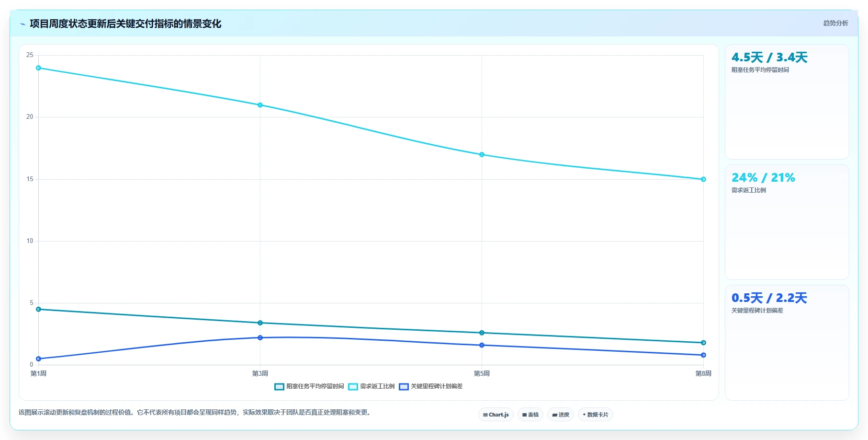Screen dimensions: 868x440
Task: Click the 第3周 x-axis label
Action: 260,373
